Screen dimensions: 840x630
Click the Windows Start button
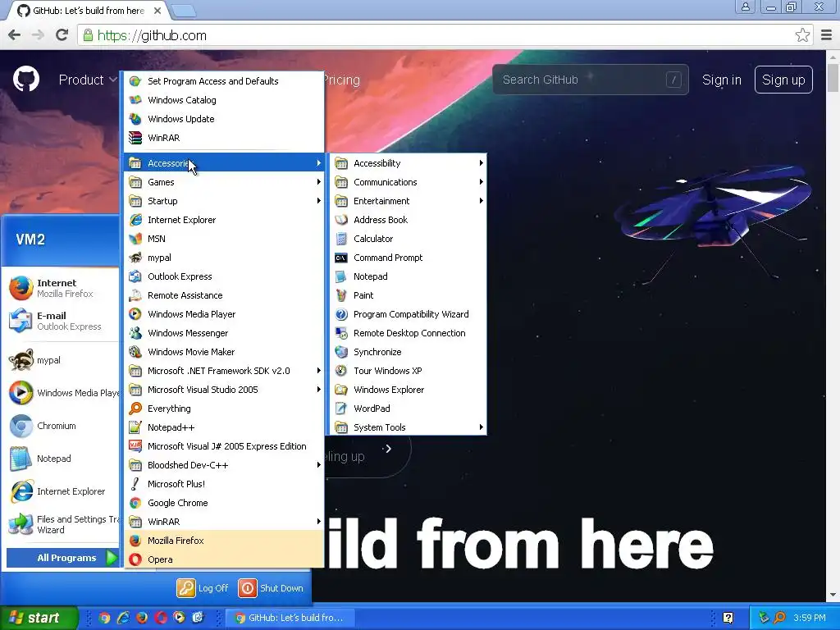pyautogui.click(x=39, y=618)
